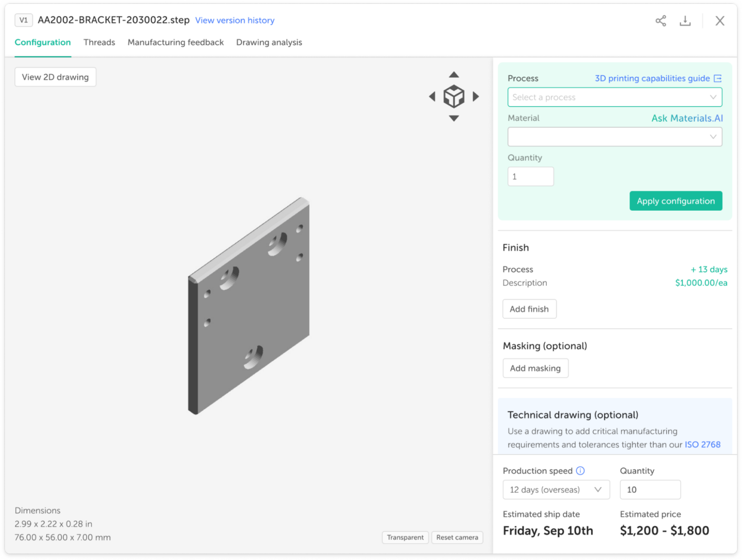Click the Quantity input showing 10

(x=650, y=489)
